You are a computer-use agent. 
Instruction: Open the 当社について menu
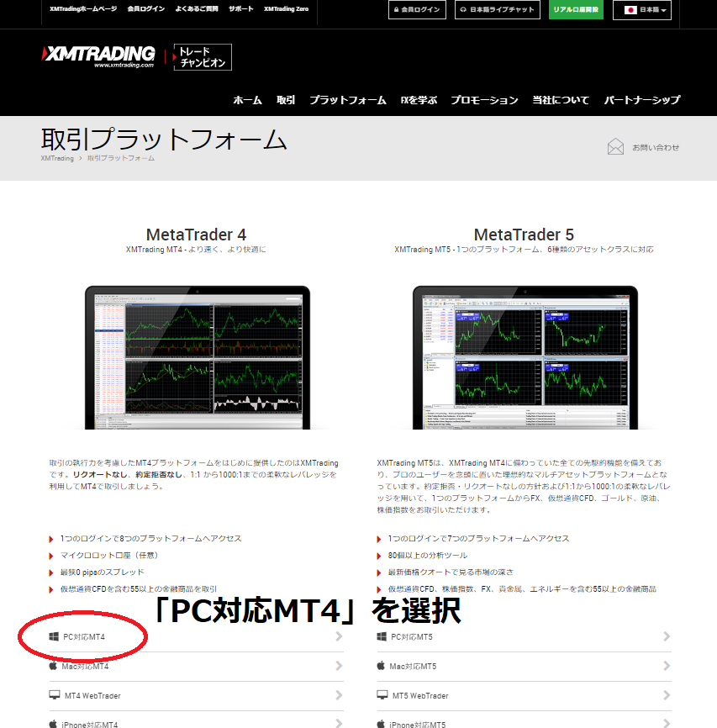[x=561, y=100]
